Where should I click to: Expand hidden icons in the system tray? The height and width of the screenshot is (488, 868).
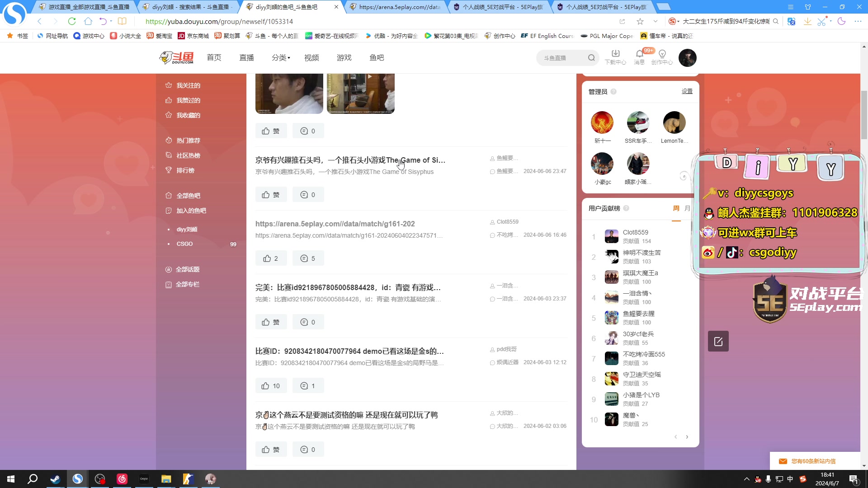pyautogui.click(x=747, y=479)
